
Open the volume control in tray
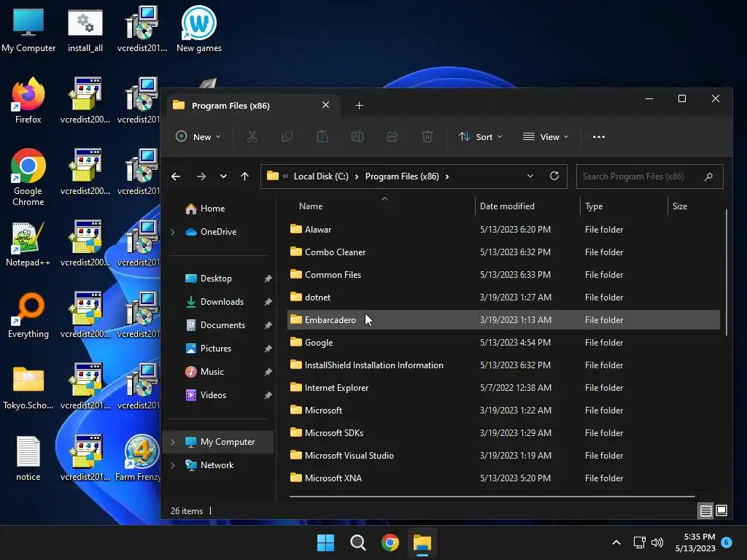[x=657, y=542]
